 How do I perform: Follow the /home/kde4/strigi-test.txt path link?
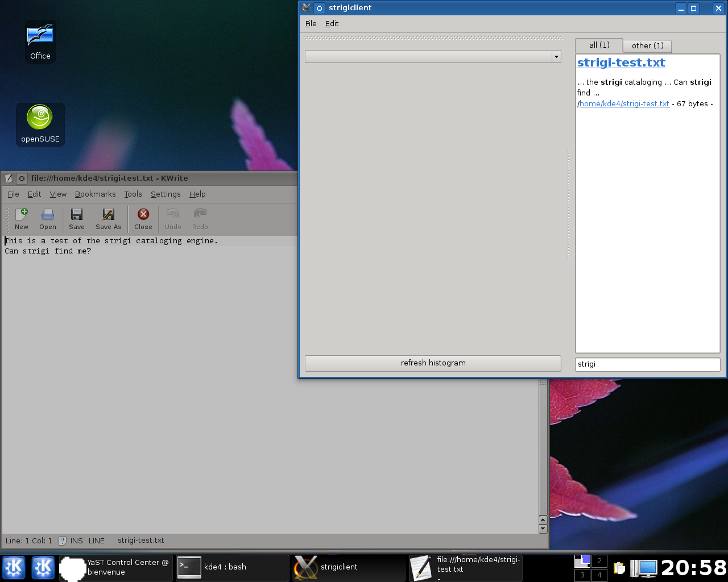tap(624, 104)
